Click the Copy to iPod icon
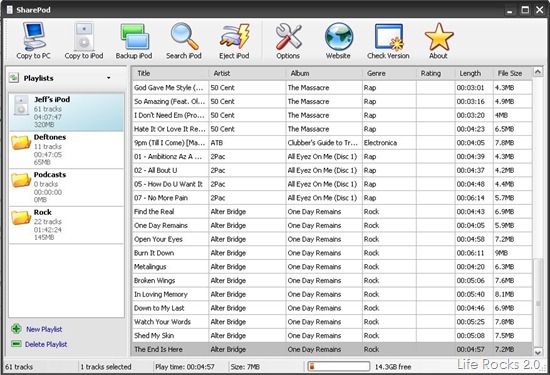This screenshot has width=550, height=375. point(84,36)
